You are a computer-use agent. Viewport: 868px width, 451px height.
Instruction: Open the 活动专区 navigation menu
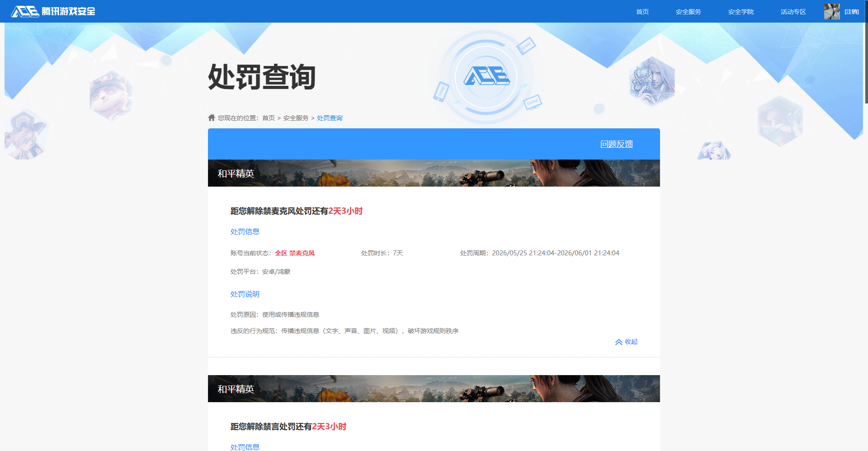(x=793, y=12)
